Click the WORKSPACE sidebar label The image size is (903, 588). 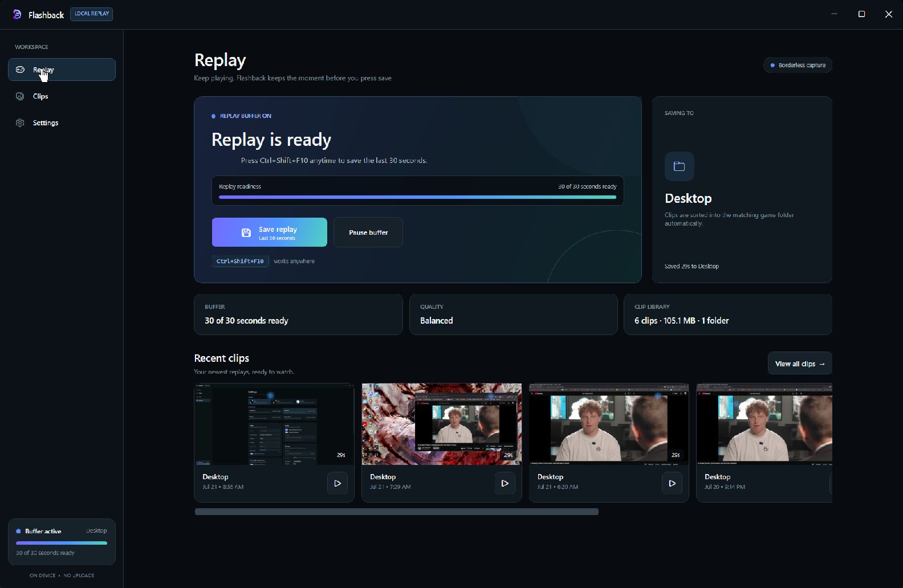[31, 47]
